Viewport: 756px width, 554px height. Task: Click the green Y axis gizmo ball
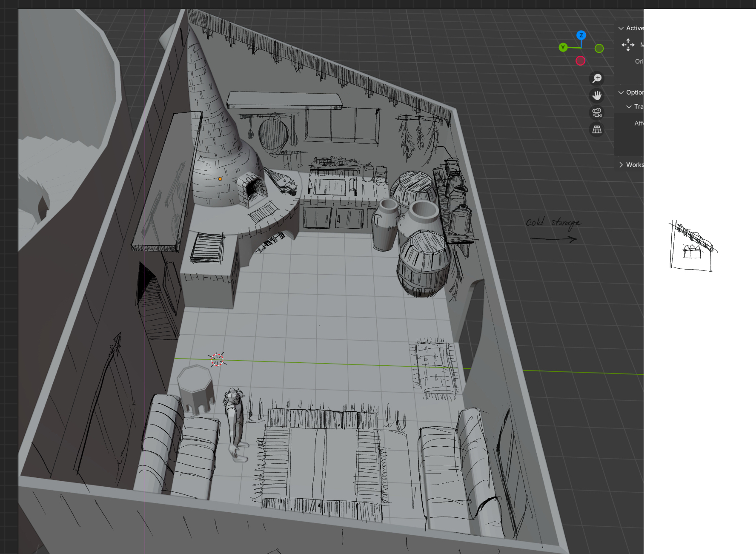tap(563, 47)
